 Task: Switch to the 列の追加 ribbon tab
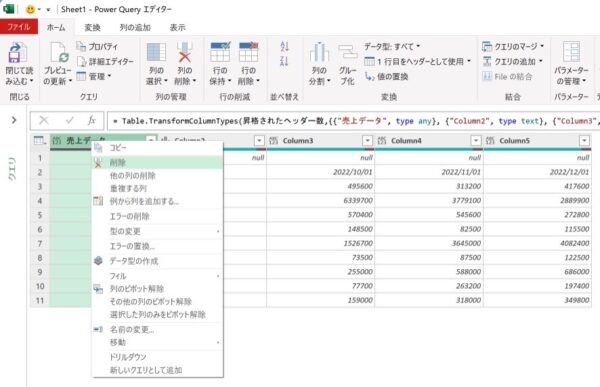135,28
